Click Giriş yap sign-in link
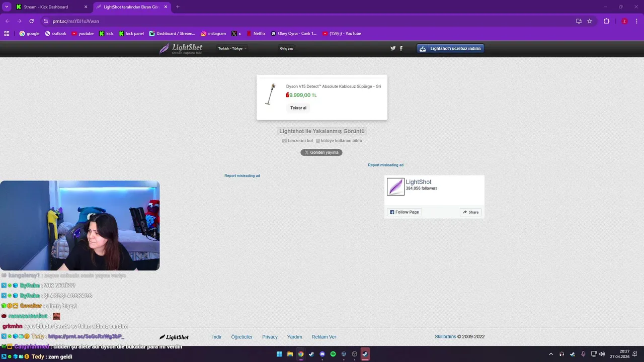The image size is (644, 362). point(287,48)
